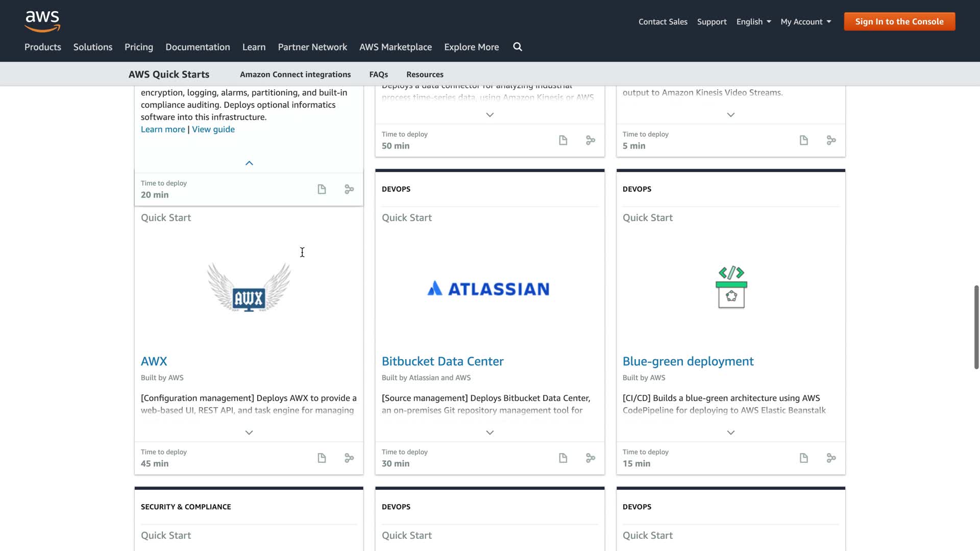
Task: Click source code icon on 50 min card
Action: [x=591, y=140]
